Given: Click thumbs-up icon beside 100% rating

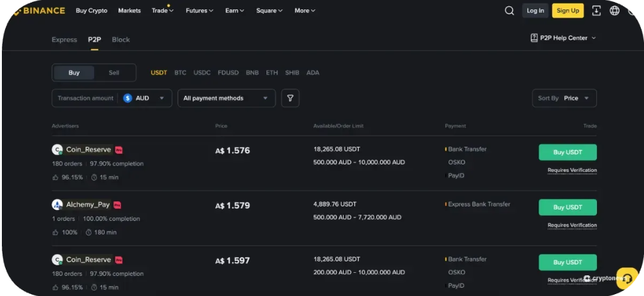Looking at the screenshot, I should (x=55, y=233).
